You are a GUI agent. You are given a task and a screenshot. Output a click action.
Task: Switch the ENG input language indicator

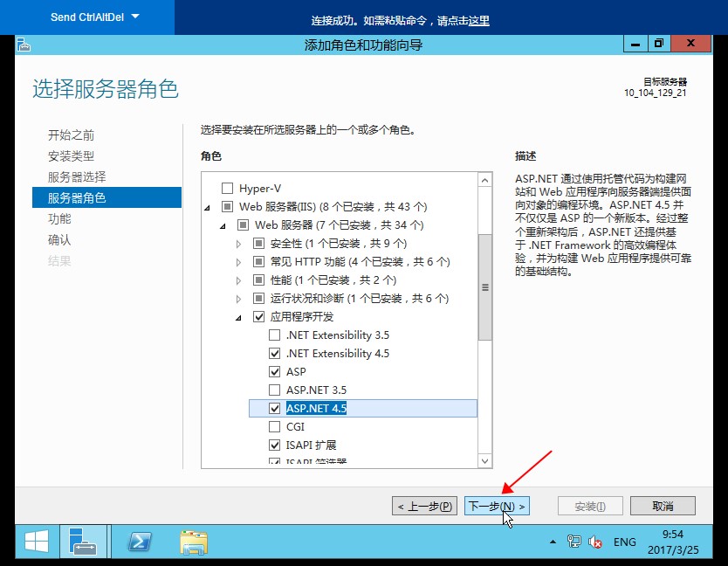click(x=624, y=542)
